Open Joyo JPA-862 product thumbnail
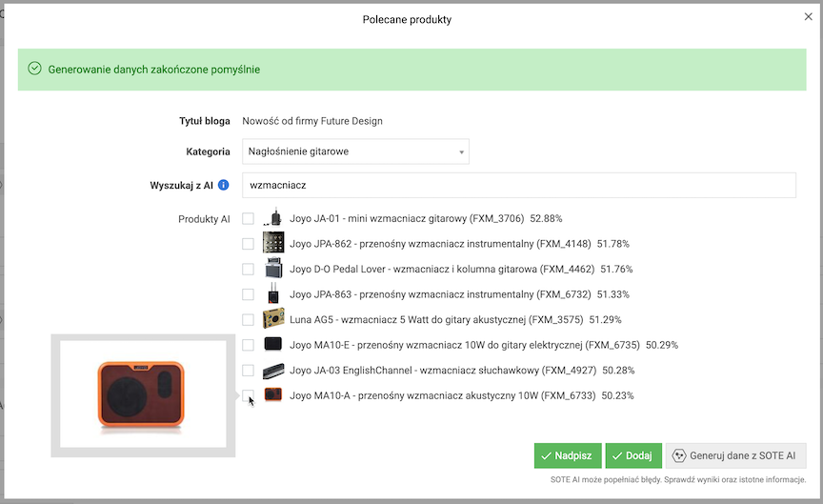The image size is (823, 504). pos(273,243)
